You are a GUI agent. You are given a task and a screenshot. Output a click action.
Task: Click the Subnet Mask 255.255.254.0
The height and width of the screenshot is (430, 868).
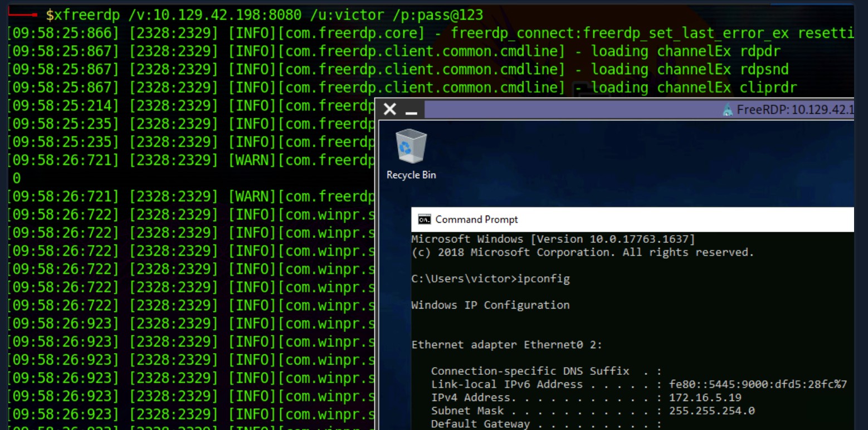tap(712, 411)
